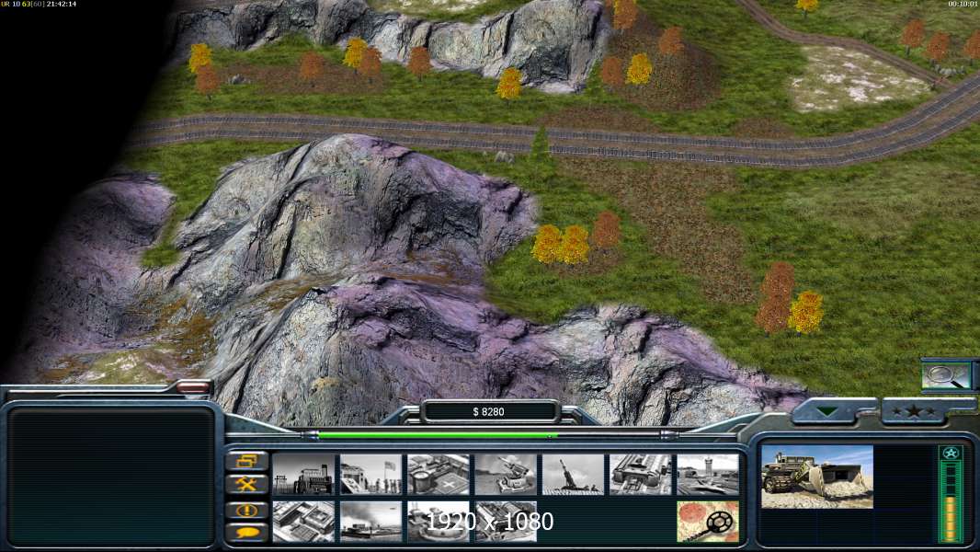Click the 00:10:01 game timer
Screen dimensions: 980x552
click(x=963, y=4)
